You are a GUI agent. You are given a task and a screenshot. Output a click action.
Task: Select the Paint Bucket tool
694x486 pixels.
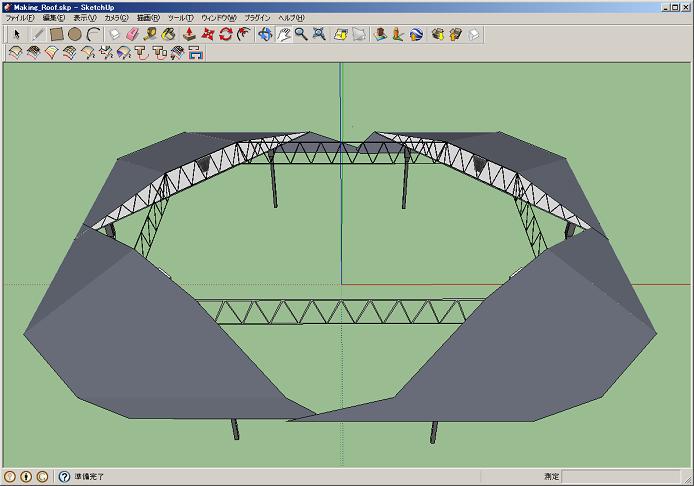[x=170, y=34]
